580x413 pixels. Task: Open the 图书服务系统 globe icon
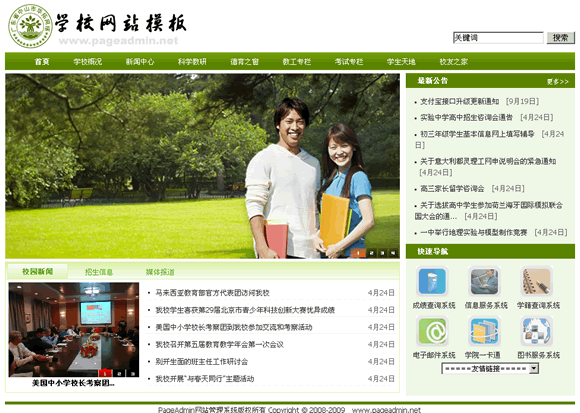point(536,331)
